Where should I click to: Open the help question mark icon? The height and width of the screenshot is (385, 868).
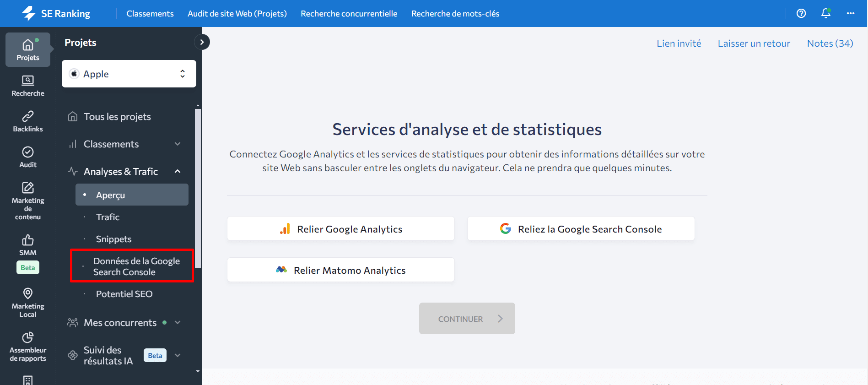coord(801,13)
